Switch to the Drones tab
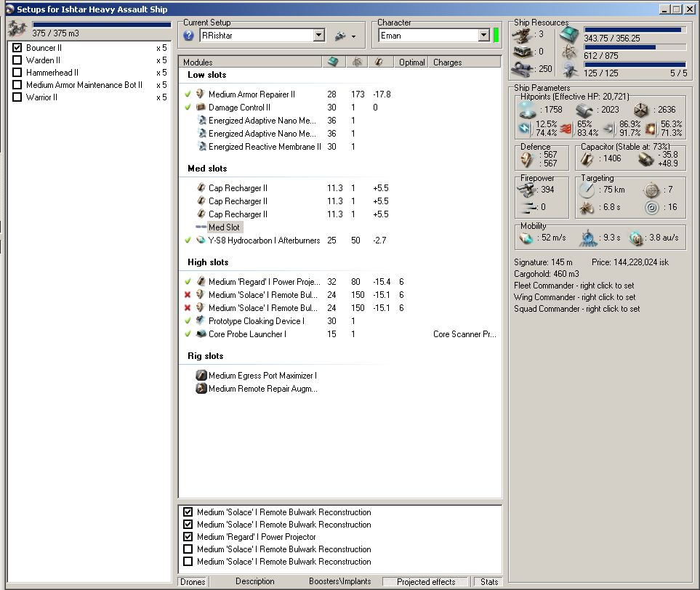The width and height of the screenshot is (700, 590). (x=193, y=581)
